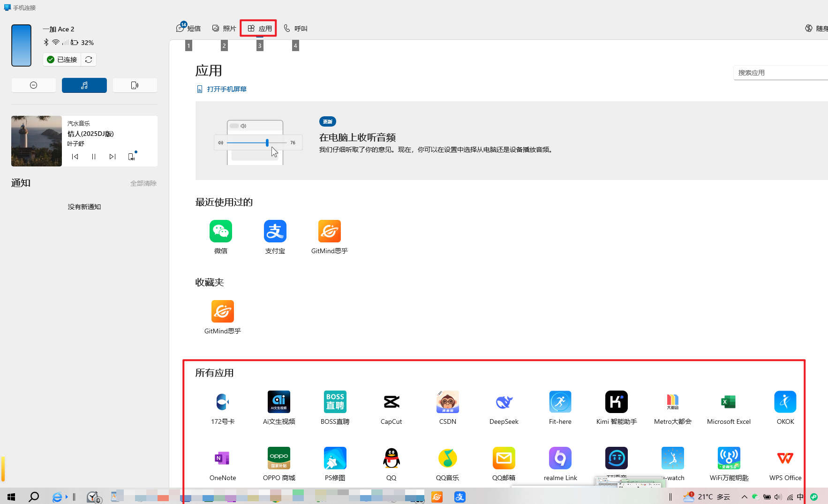Viewport: 828px width, 504px height.
Task: Open CapCut app
Action: pos(391,402)
